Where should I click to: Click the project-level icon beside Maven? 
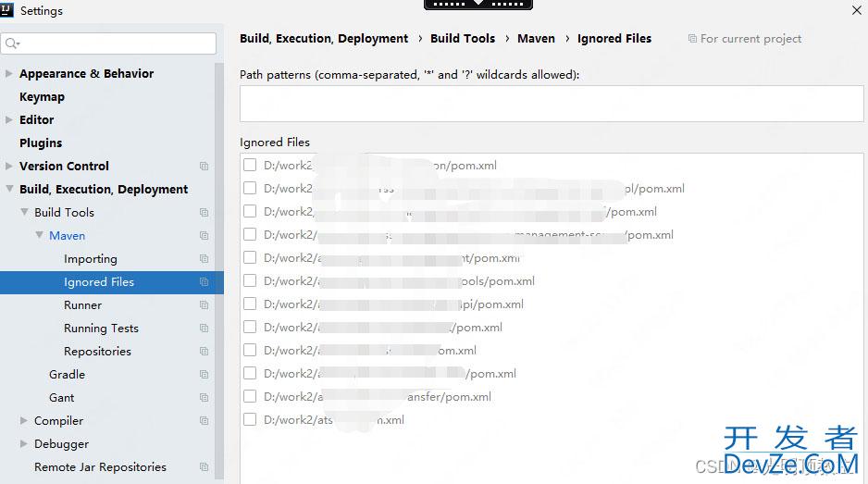point(204,236)
